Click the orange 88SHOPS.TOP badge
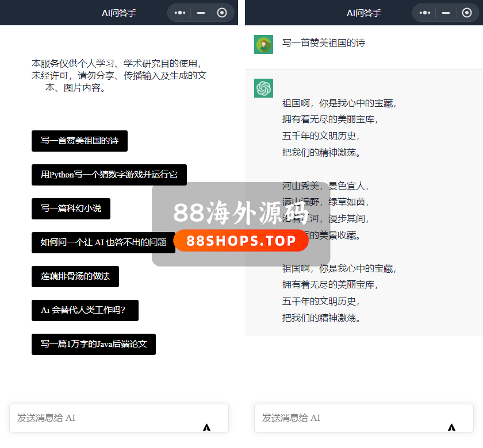 241,241
